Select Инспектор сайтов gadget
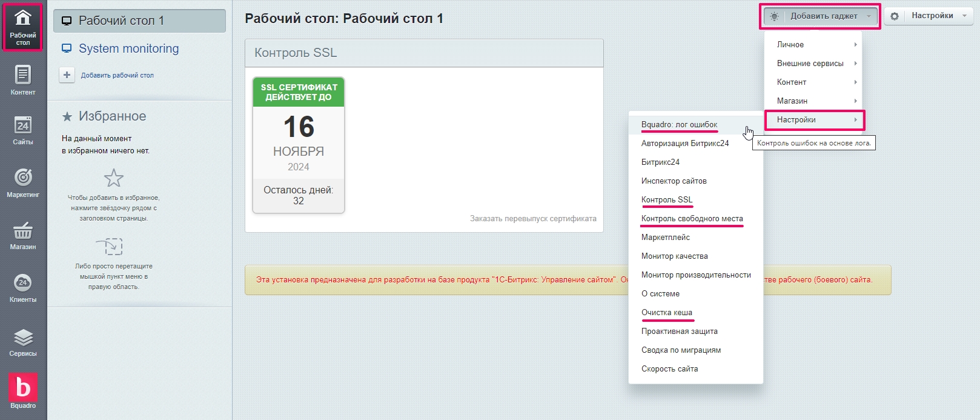 (x=674, y=181)
